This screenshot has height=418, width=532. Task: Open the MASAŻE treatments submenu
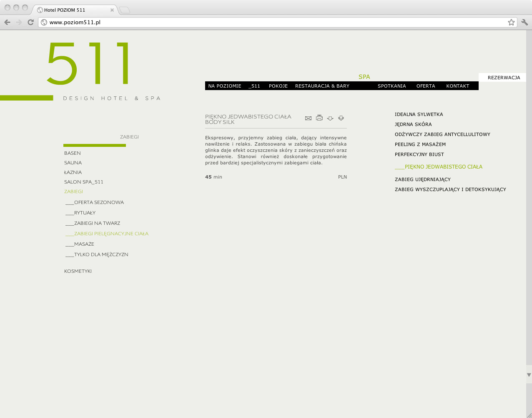pos(84,244)
